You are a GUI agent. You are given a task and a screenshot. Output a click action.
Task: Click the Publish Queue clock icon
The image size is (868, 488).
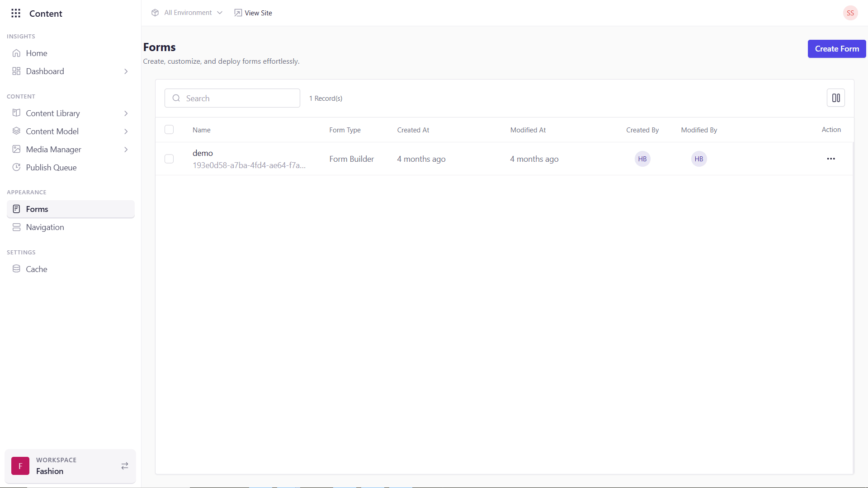pos(16,167)
